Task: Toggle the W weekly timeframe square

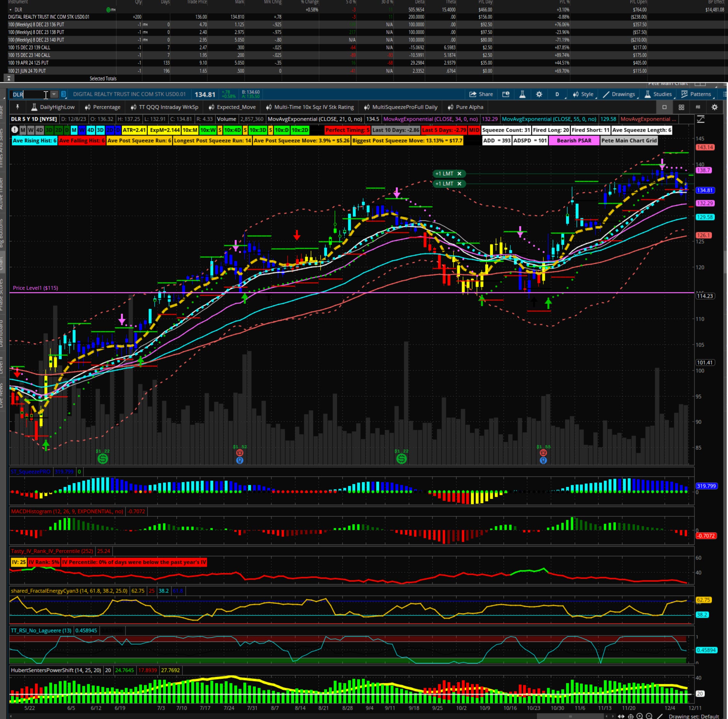Action: [x=31, y=130]
